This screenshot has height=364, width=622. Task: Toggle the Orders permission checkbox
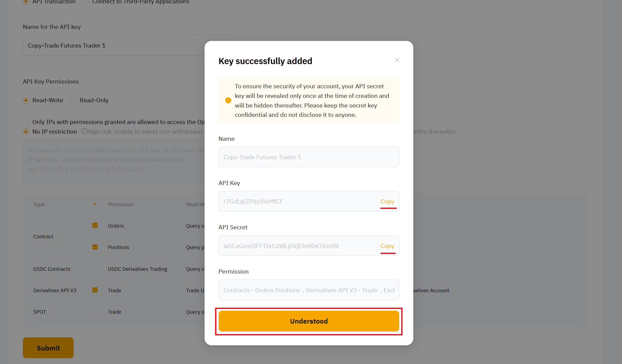95,225
